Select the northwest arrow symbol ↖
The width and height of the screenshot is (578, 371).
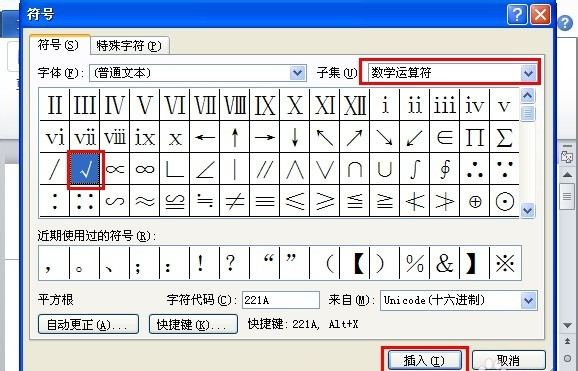click(x=325, y=137)
